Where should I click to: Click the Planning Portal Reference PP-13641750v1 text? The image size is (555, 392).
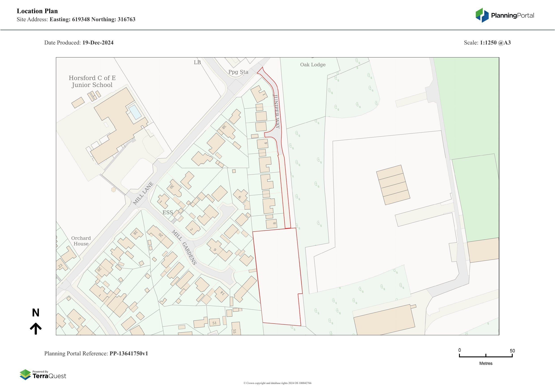point(96,353)
